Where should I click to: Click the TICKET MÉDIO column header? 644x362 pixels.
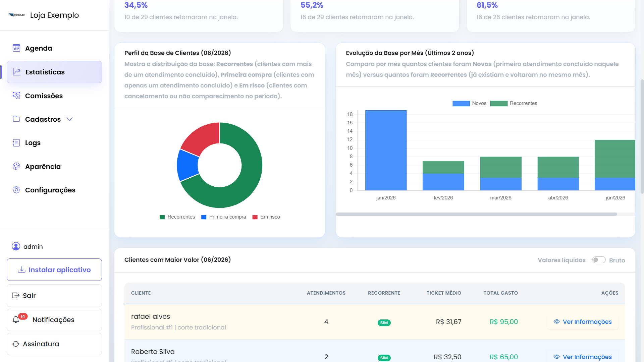(444, 293)
